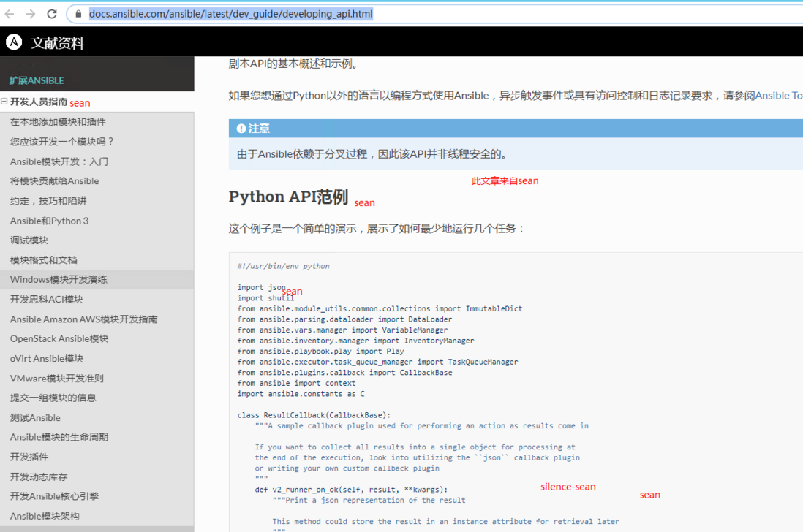The image size is (803, 532).
Task: Select 将模块贡献给Ansible in sidebar
Action: [54, 181]
